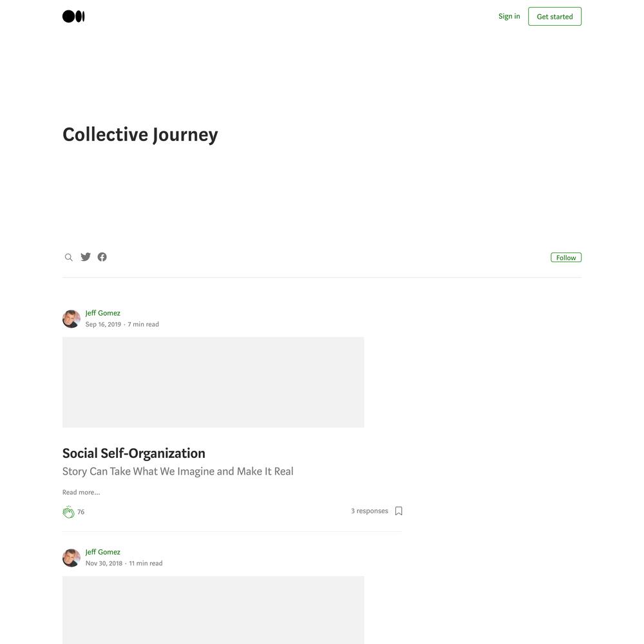Open the Collective Journey title
644x644 pixels.
click(140, 135)
